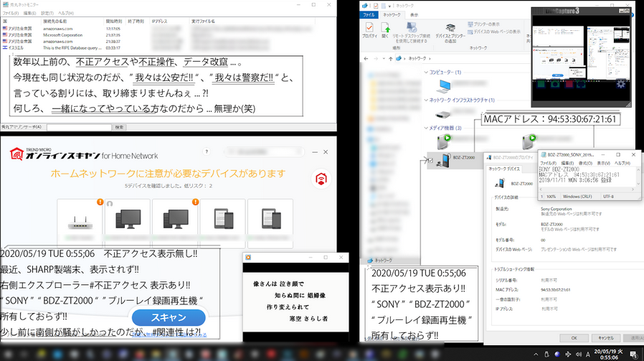Select the BDZ-ZT2000 media device icon
The height and width of the screenshot is (361, 644).
pos(444,160)
